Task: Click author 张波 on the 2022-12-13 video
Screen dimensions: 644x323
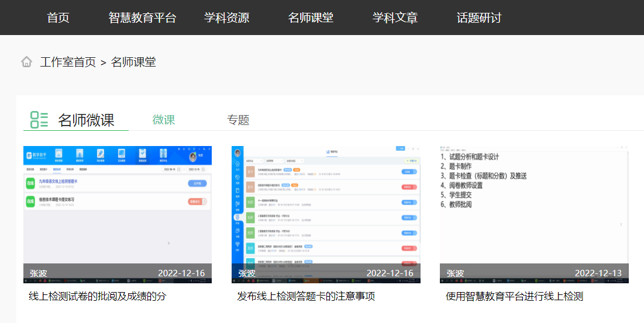Action: pos(455,273)
